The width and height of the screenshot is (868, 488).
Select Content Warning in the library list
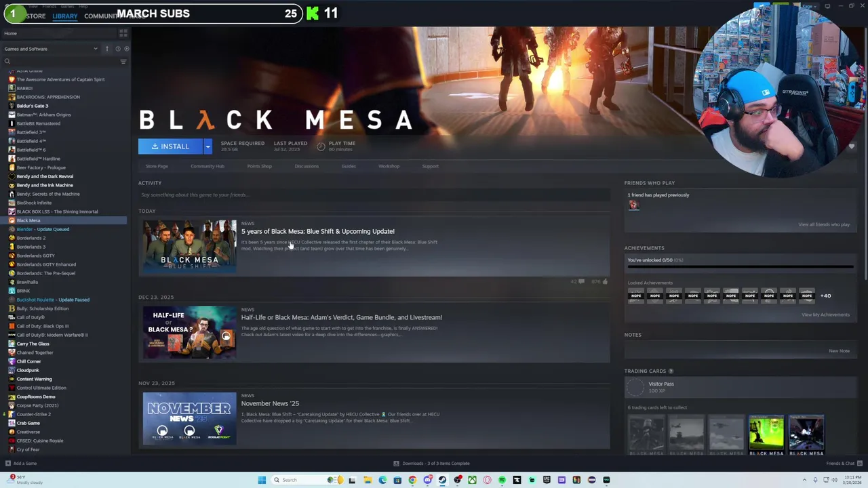pyautogui.click(x=34, y=379)
